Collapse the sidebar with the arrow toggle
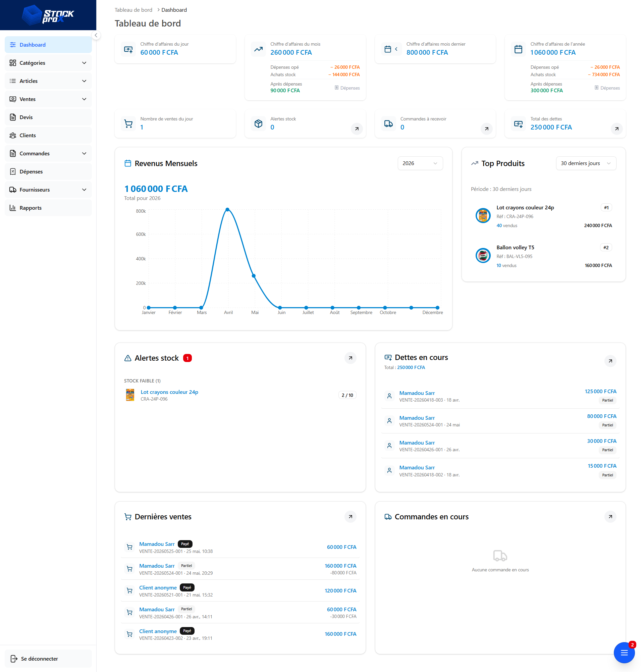 pos(96,35)
